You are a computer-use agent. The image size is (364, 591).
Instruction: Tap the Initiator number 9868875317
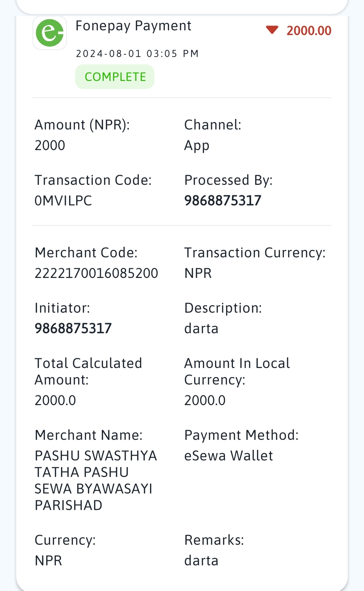point(73,329)
